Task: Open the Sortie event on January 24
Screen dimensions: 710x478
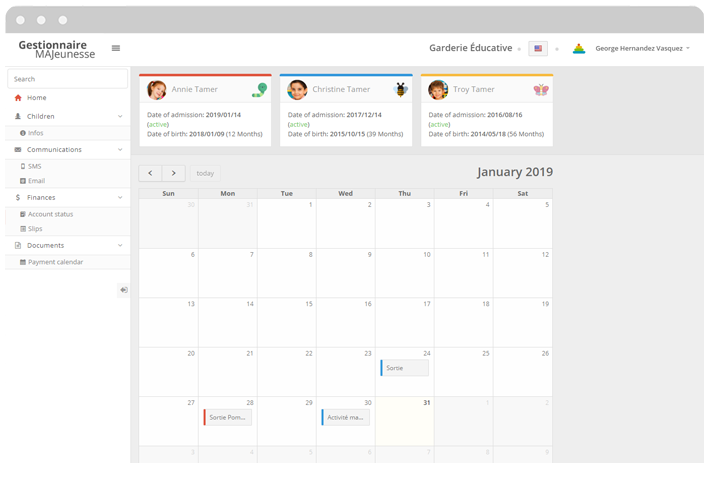Action: coord(404,368)
